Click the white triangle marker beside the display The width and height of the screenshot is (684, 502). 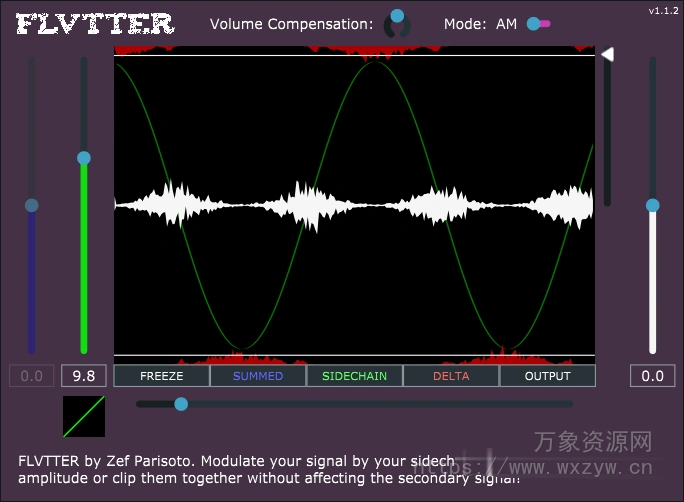pyautogui.click(x=607, y=54)
